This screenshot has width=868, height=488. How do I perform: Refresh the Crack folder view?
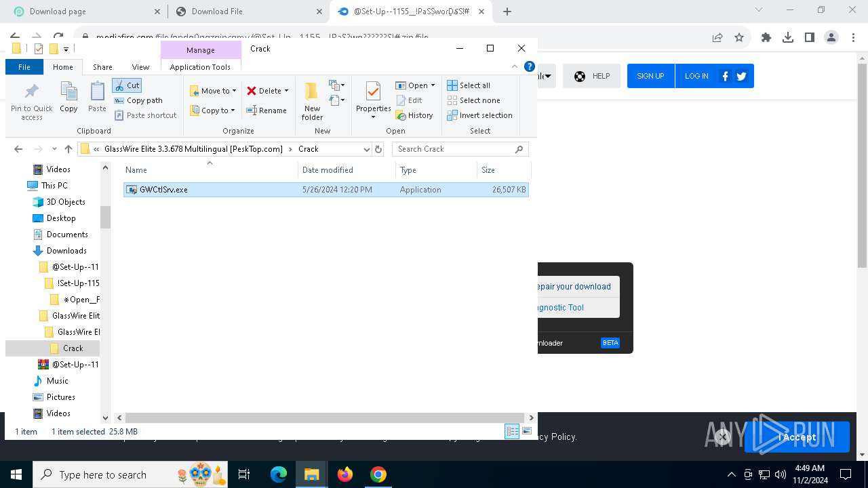pyautogui.click(x=378, y=149)
